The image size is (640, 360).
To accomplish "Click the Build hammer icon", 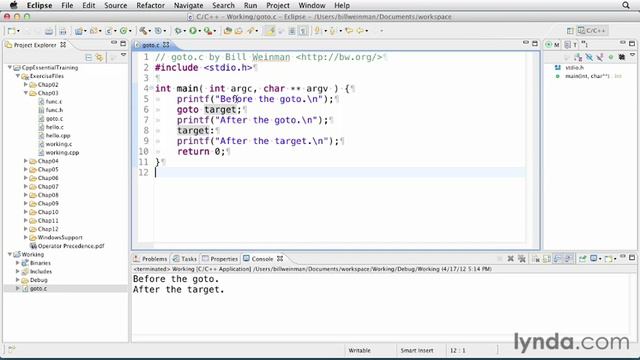I will coord(143,31).
